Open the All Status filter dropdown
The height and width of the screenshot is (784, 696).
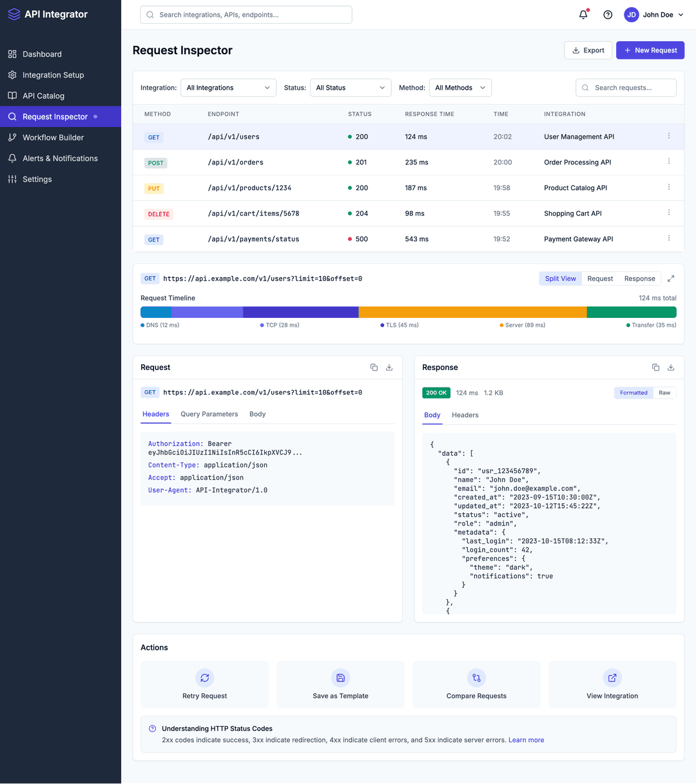tap(351, 87)
